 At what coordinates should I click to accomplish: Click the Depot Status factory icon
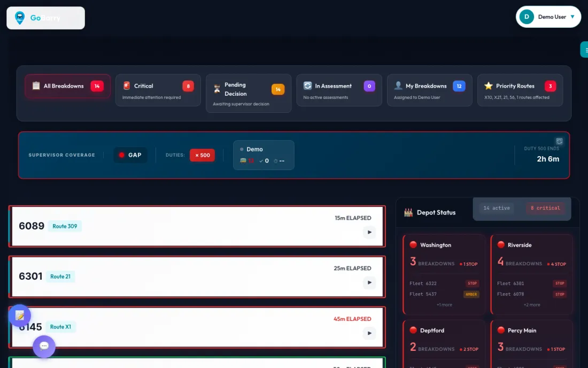[x=408, y=213]
